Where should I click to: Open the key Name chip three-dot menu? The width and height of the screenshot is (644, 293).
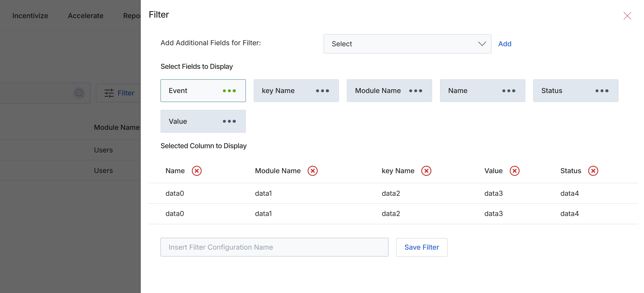click(322, 91)
